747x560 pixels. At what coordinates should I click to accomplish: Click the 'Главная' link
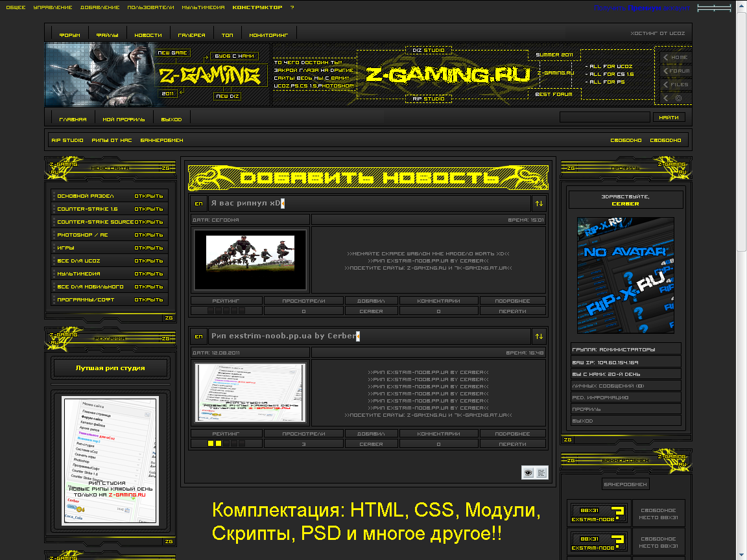click(73, 119)
